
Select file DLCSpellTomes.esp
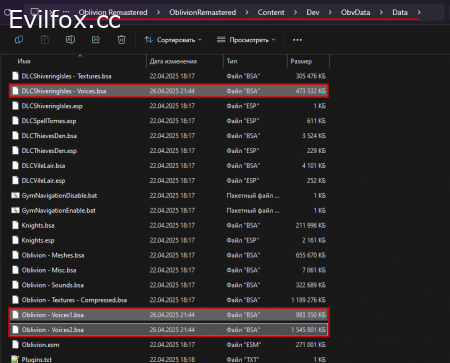pyautogui.click(x=169, y=121)
